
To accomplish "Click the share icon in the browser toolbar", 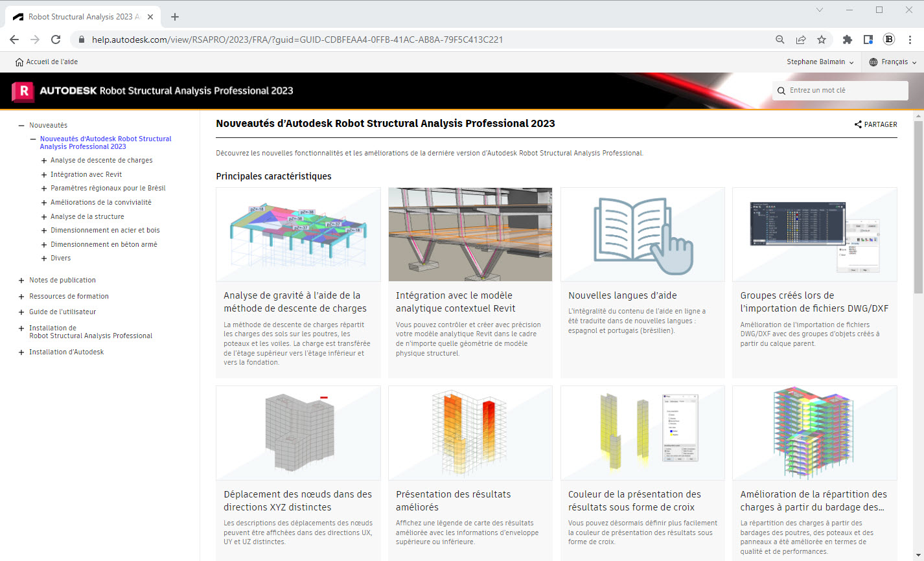I will click(801, 40).
